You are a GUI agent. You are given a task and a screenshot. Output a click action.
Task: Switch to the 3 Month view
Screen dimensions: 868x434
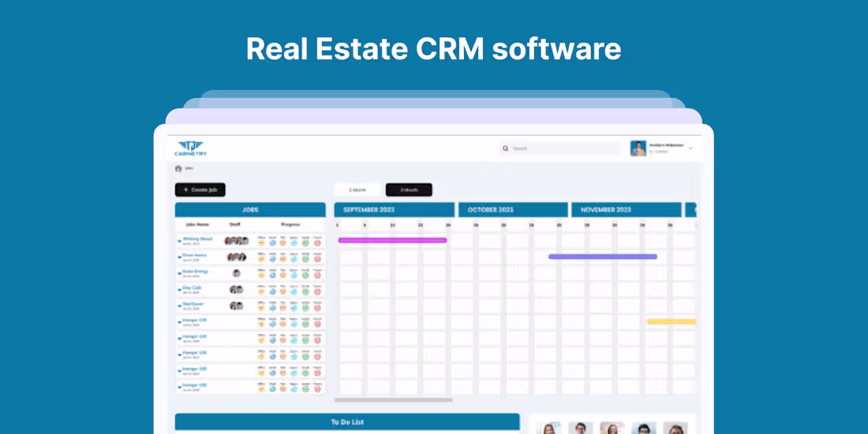[x=409, y=190]
